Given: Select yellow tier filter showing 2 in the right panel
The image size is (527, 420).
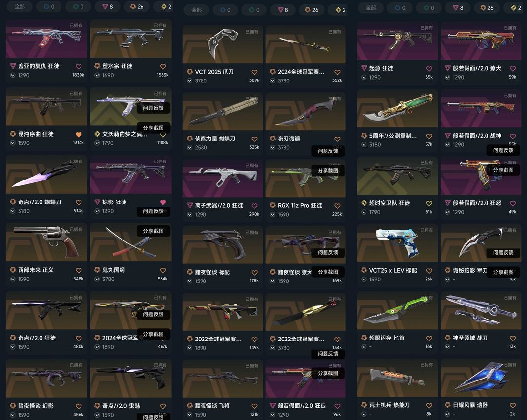Looking at the screenshot, I should 516,8.
